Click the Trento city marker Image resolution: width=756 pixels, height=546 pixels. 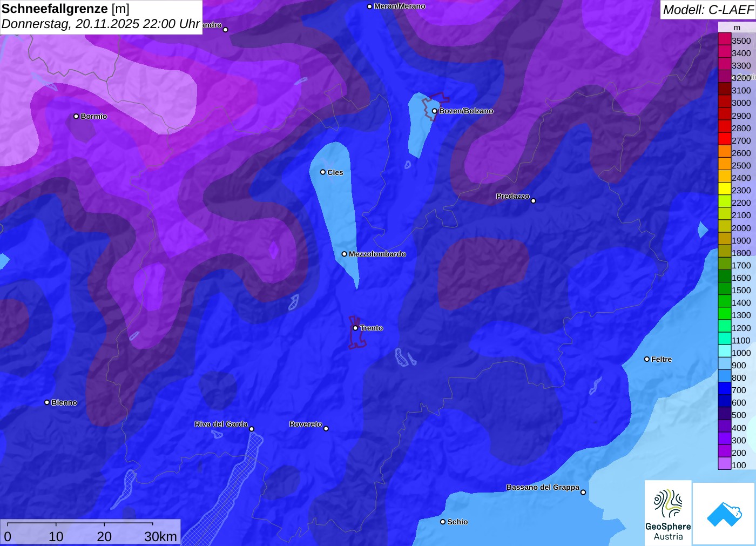(x=355, y=328)
